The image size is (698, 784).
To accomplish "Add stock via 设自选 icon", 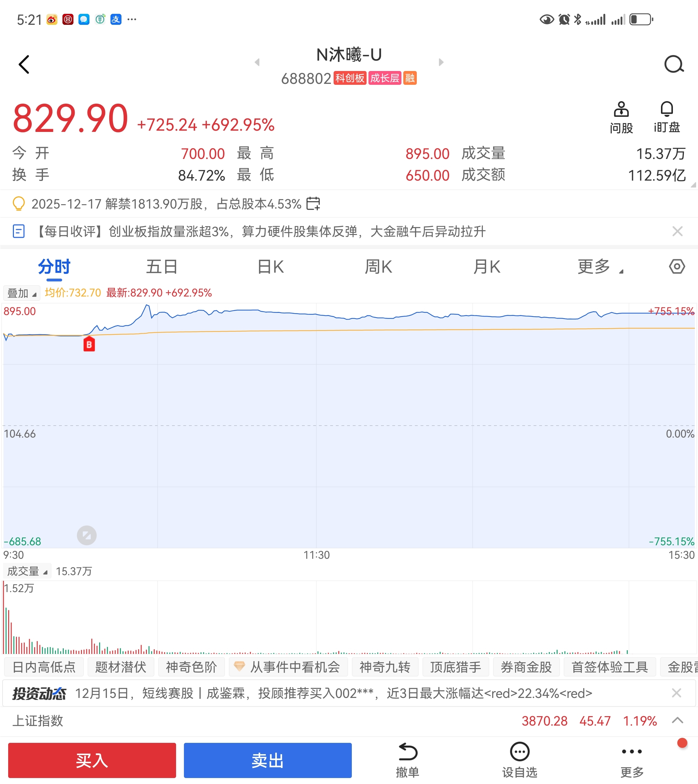I will 520,752.
